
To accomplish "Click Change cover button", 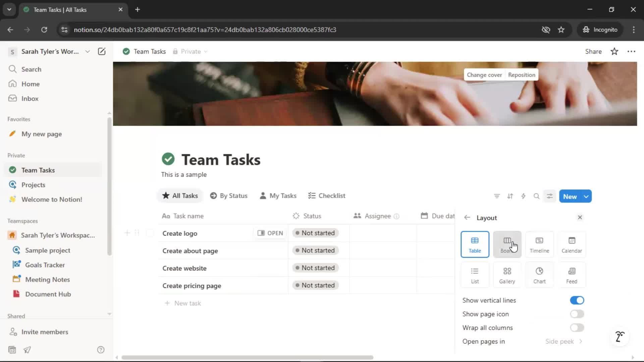I will (x=484, y=75).
